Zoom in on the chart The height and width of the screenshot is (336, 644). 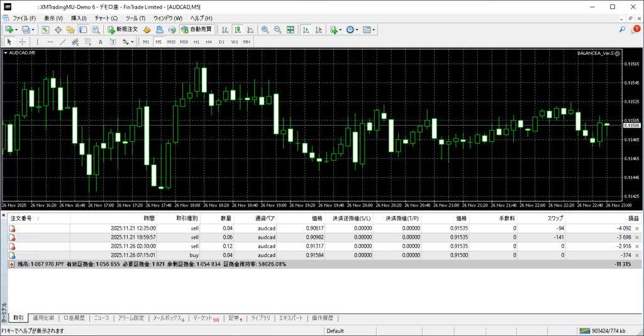265,30
